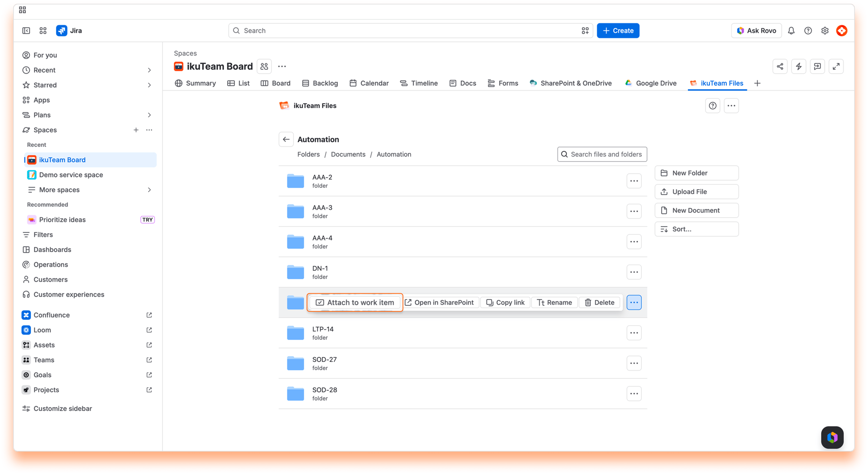Delete the selected folder
868x474 pixels.
pyautogui.click(x=600, y=302)
